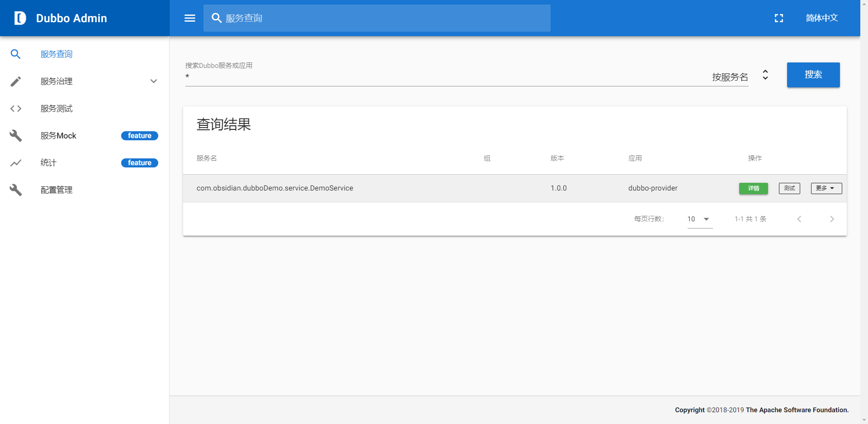This screenshot has width=868, height=424.
Task: Open the 统计 menu item
Action: click(85, 163)
